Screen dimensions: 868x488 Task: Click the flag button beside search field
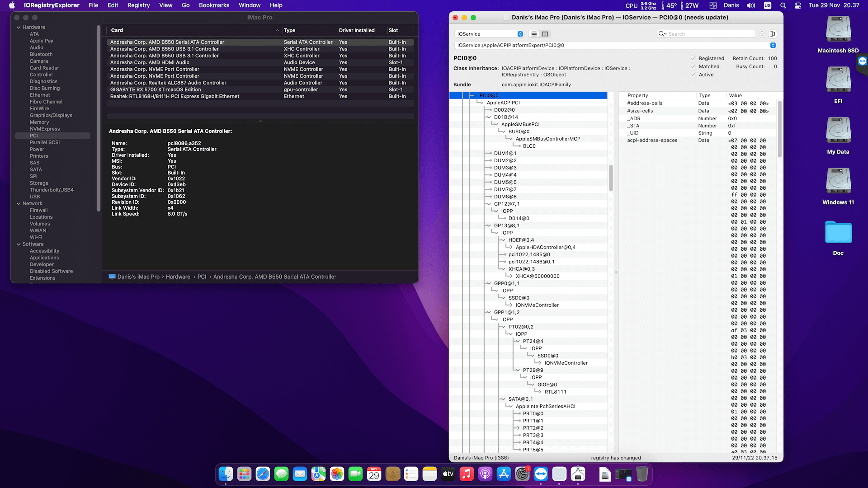click(x=773, y=34)
